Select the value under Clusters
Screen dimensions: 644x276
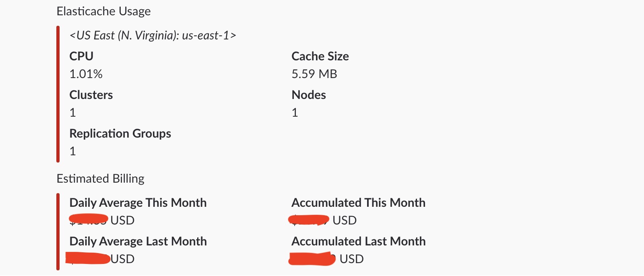pos(73,113)
